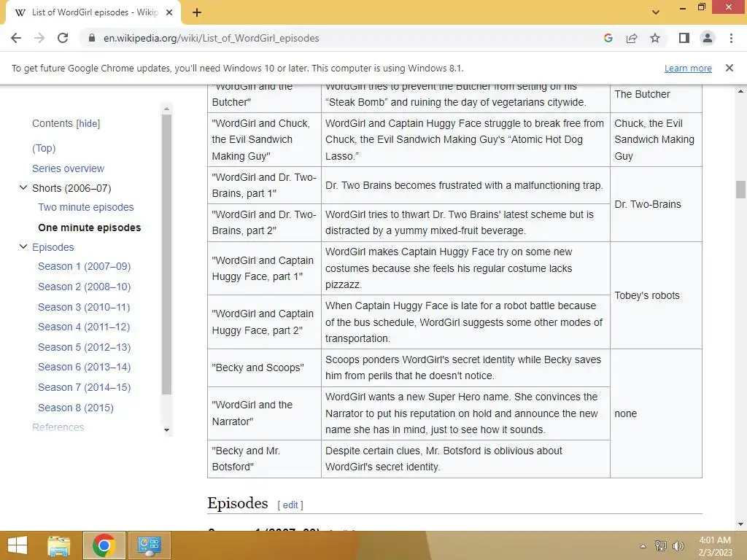Viewport: 747px width, 560px height.
Task: Go to Series overview section
Action: click(x=68, y=168)
